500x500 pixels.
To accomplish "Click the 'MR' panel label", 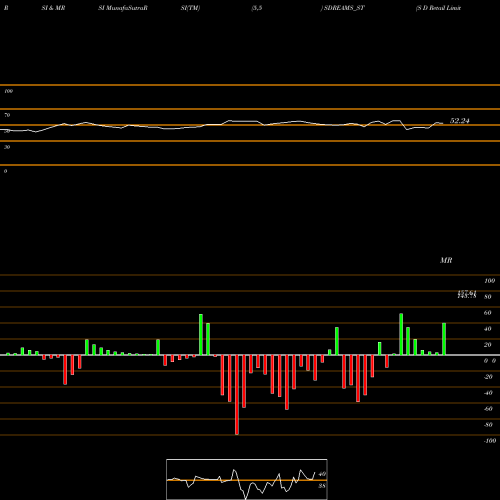I will tap(446, 260).
